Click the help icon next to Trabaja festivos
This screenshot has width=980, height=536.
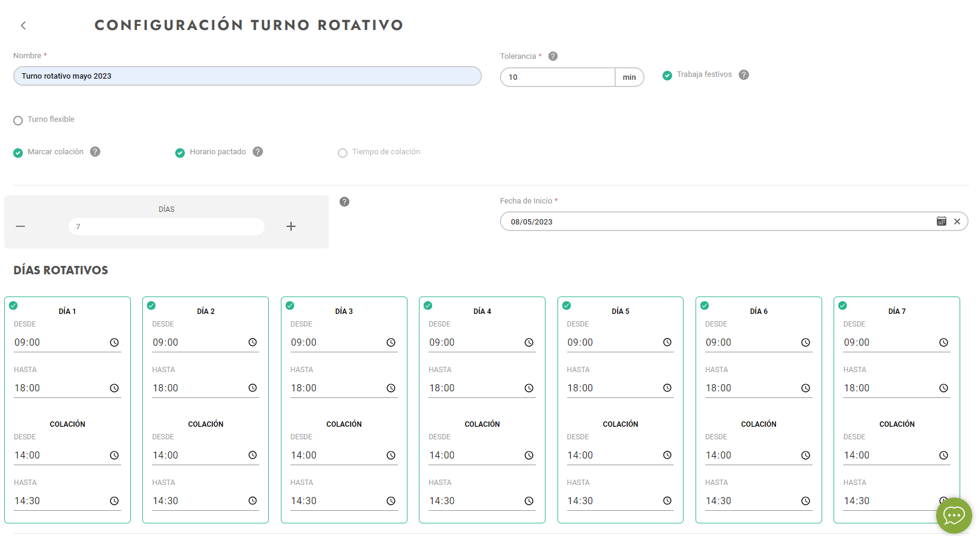coord(744,75)
